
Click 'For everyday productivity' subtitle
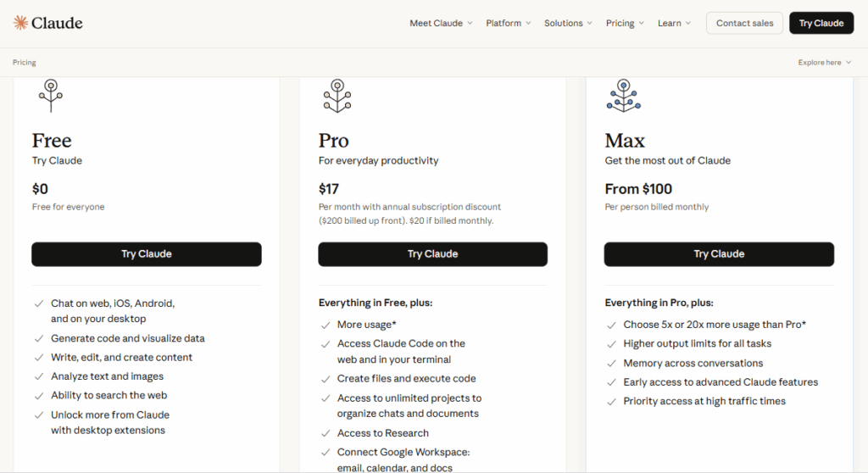click(378, 160)
